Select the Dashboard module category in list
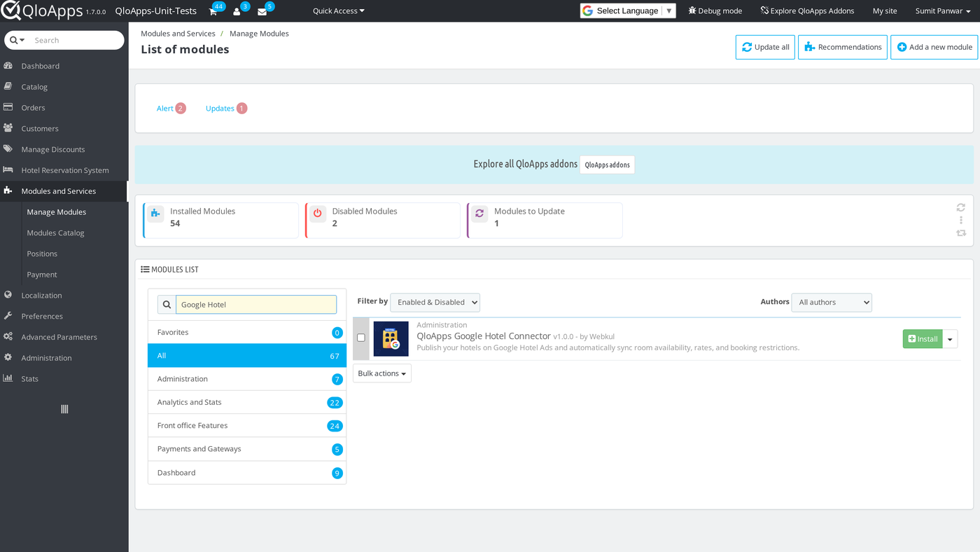 tap(247, 473)
